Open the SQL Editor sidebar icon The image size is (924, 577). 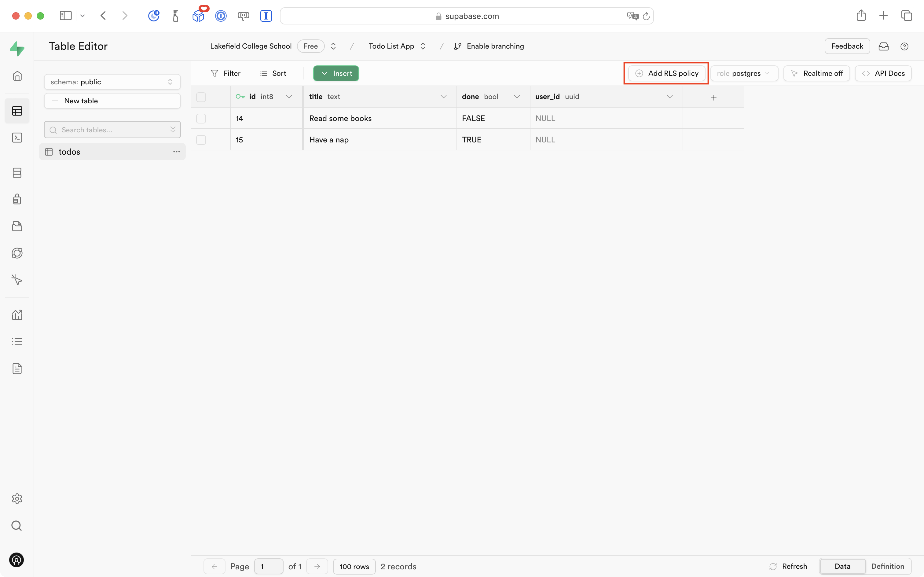point(17,138)
